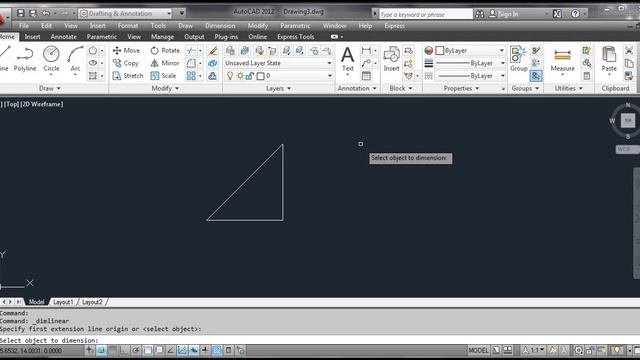Click the keyword search input field
The width and height of the screenshot is (640, 360).
coord(426,14)
